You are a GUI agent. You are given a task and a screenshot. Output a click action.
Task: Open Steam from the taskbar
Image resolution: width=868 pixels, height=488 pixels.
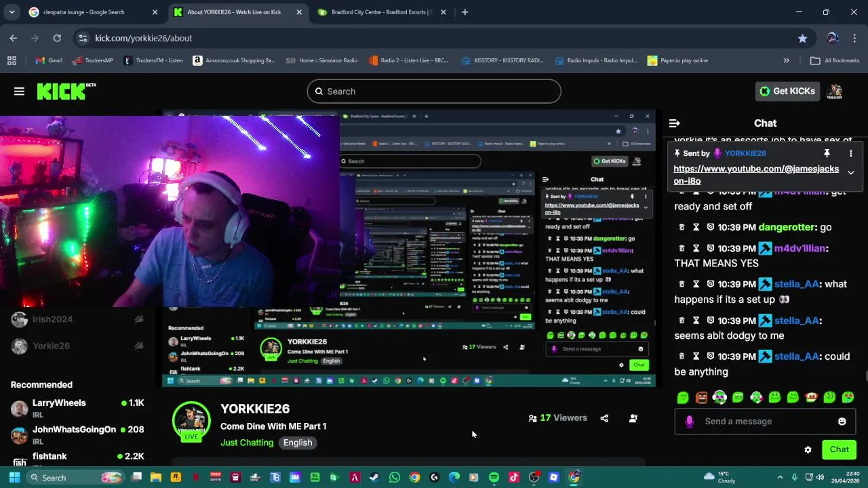374,478
